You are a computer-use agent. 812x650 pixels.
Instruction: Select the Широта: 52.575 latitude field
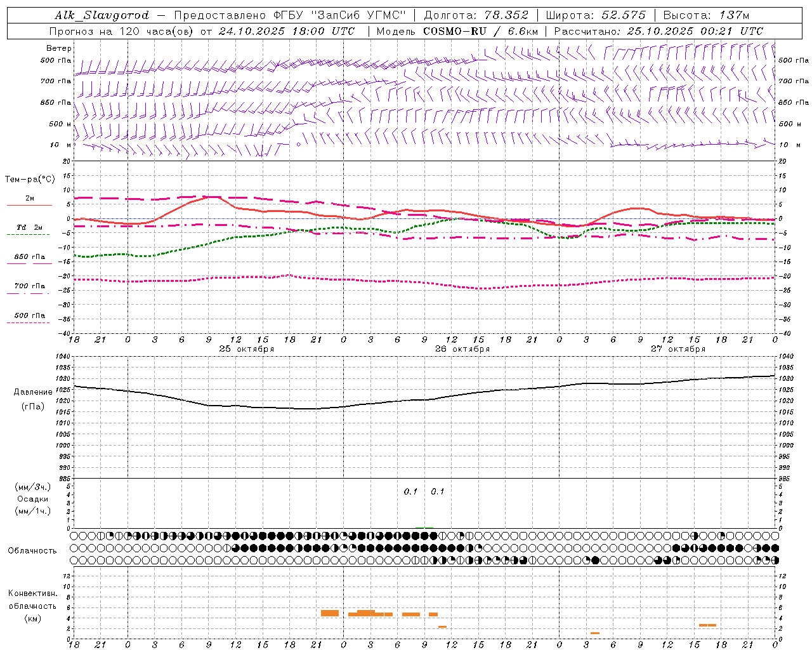[x=596, y=15]
